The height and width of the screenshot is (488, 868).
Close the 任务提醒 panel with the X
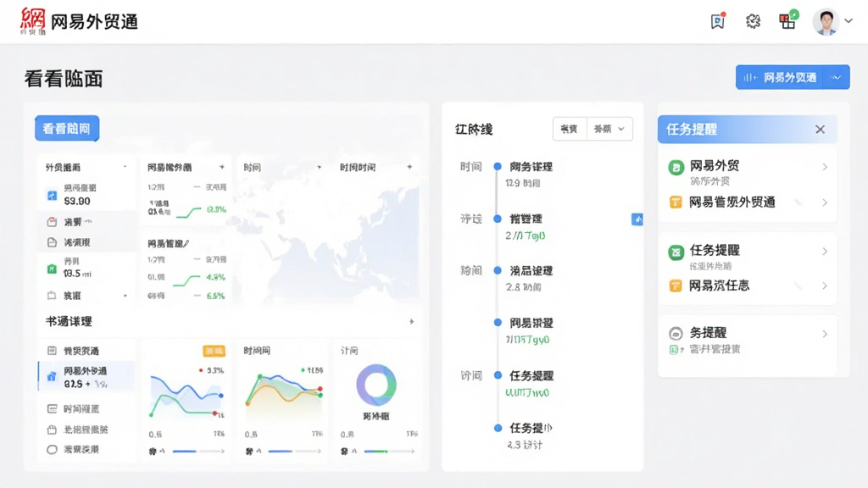[x=821, y=130]
